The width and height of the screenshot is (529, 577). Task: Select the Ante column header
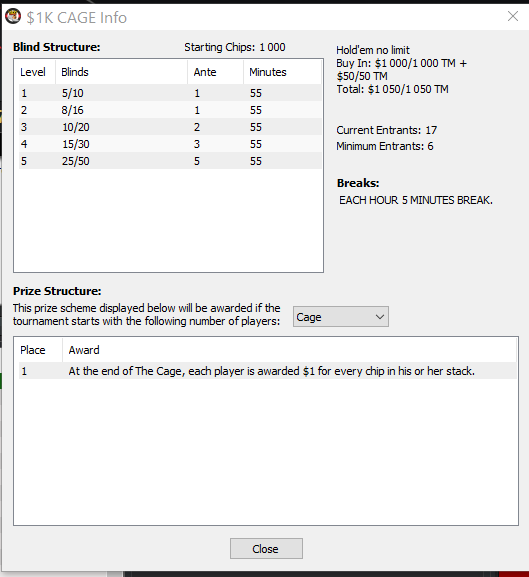(216, 72)
